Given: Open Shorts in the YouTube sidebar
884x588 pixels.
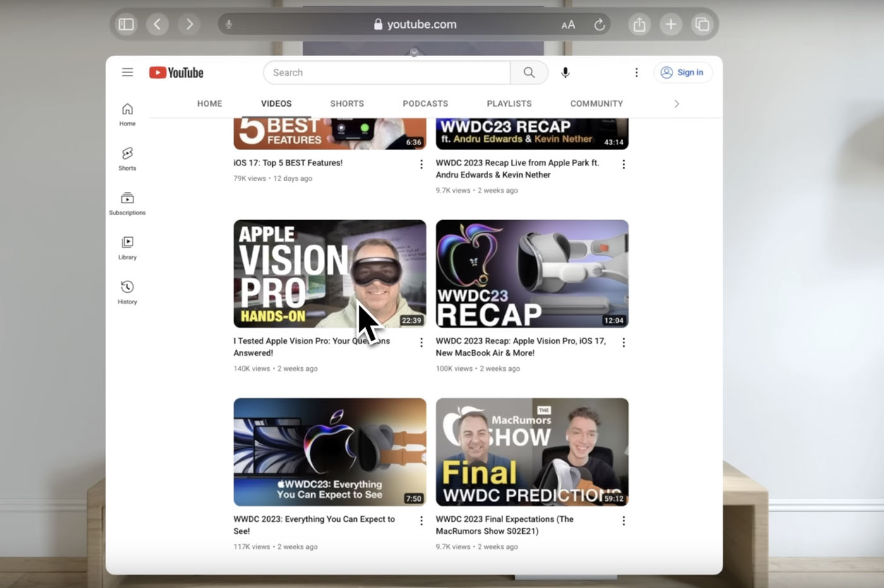Looking at the screenshot, I should coord(128,159).
